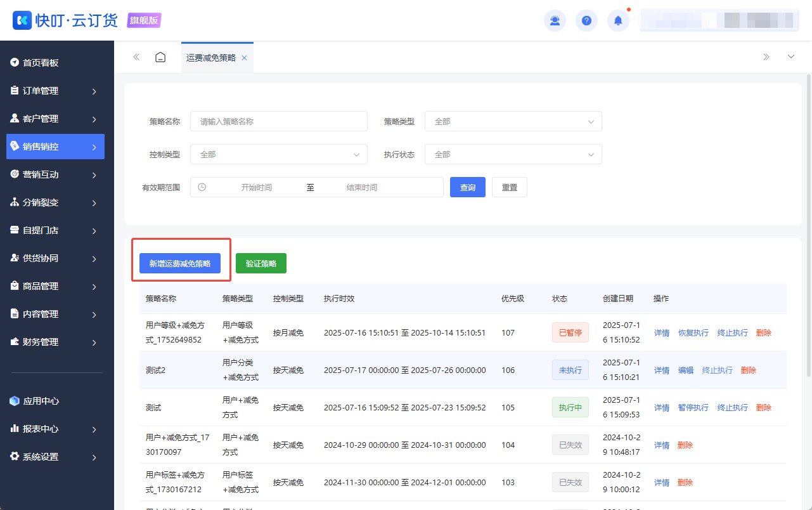Click the 执行中 status tag
The width and height of the screenshot is (812, 510).
point(570,407)
